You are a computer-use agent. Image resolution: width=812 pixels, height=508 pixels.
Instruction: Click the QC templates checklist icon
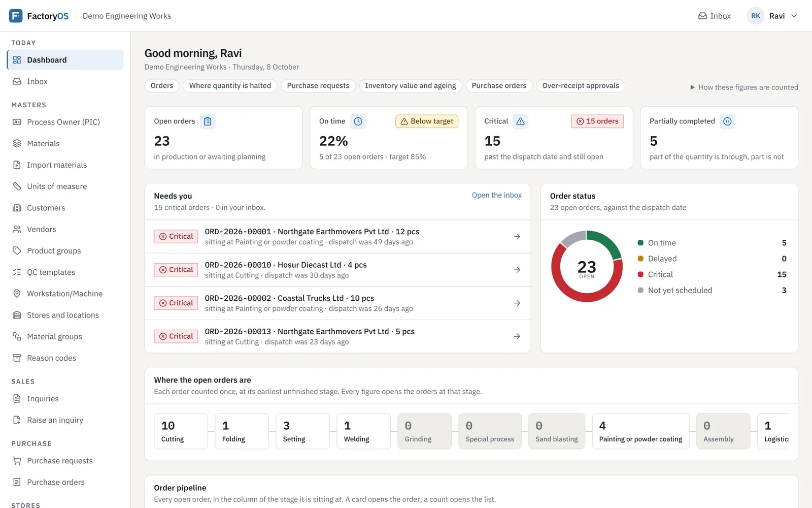[17, 272]
